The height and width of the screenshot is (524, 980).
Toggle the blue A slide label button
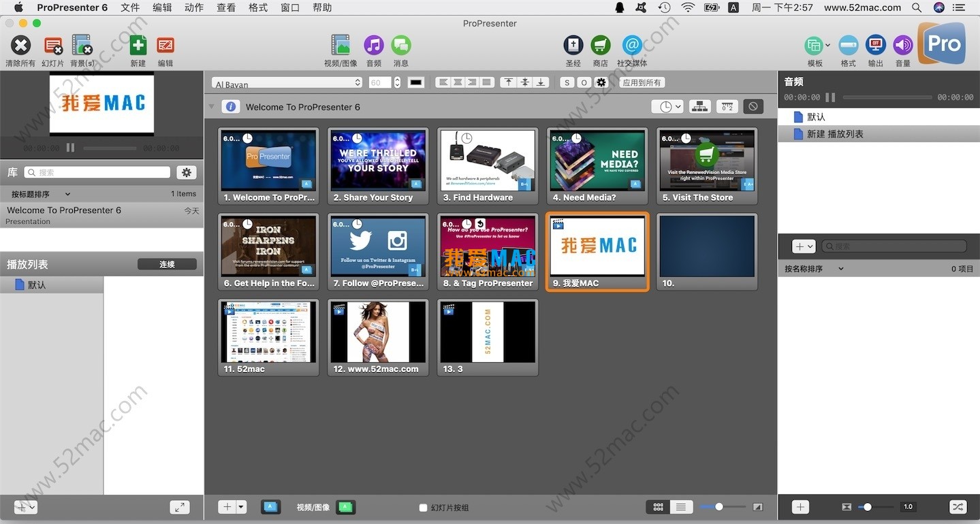pos(270,507)
